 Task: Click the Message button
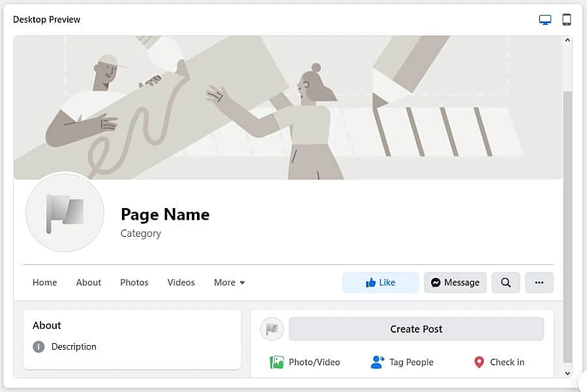click(455, 282)
